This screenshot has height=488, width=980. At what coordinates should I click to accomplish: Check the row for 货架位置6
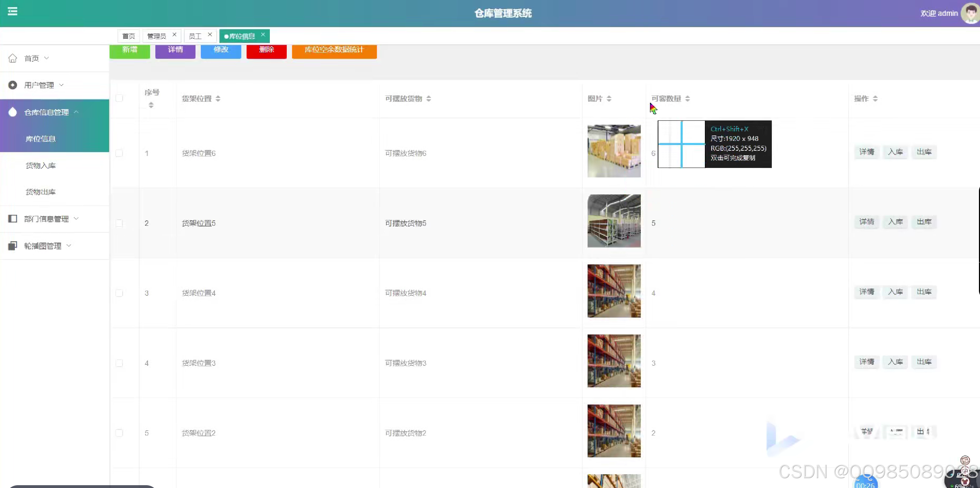[119, 153]
